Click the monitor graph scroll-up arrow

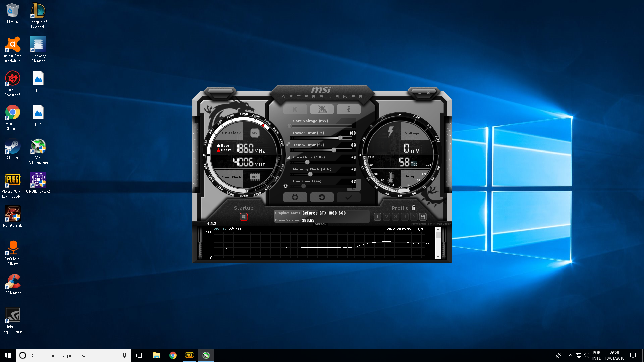pyautogui.click(x=438, y=230)
